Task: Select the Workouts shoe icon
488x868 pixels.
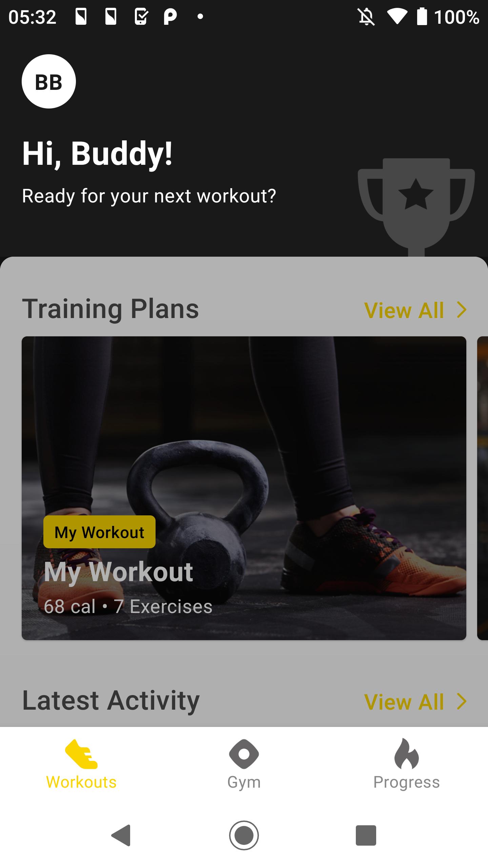Action: click(x=81, y=754)
